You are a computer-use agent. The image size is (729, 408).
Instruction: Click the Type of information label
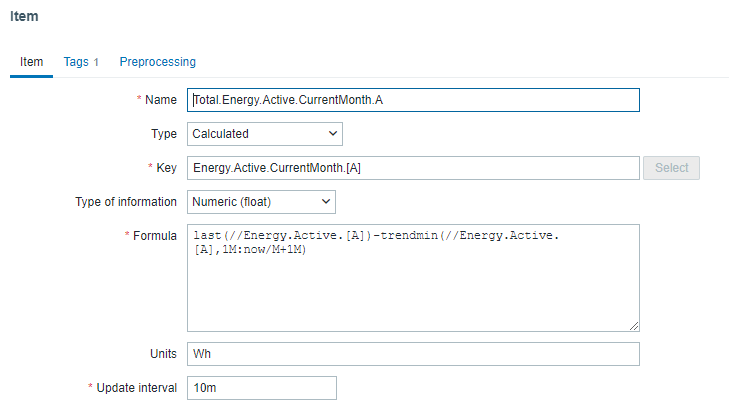[x=126, y=201]
